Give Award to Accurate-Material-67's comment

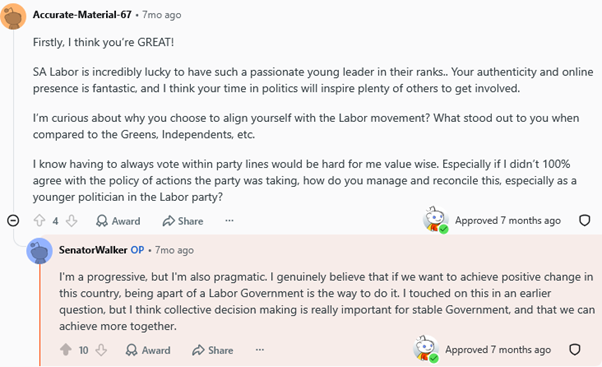tap(118, 221)
